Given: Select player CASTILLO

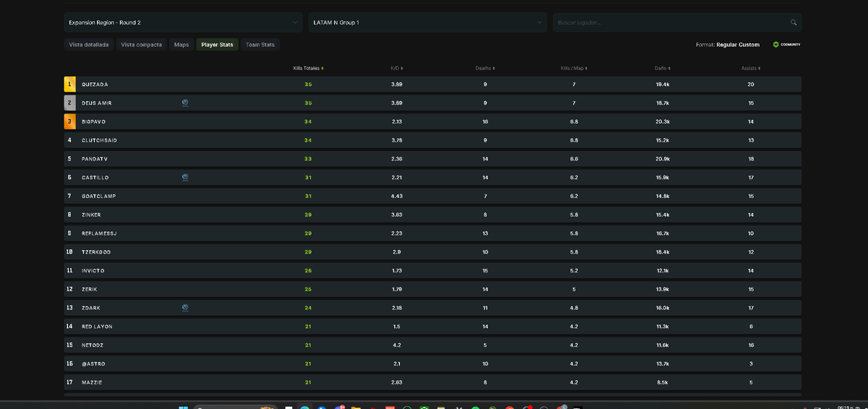Looking at the screenshot, I should click(95, 177).
